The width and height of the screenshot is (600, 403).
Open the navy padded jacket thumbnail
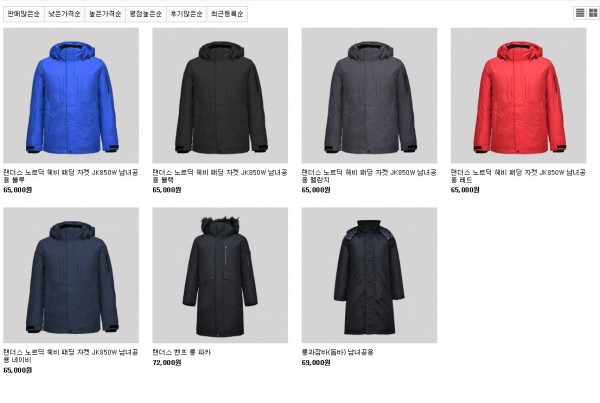[x=71, y=276]
